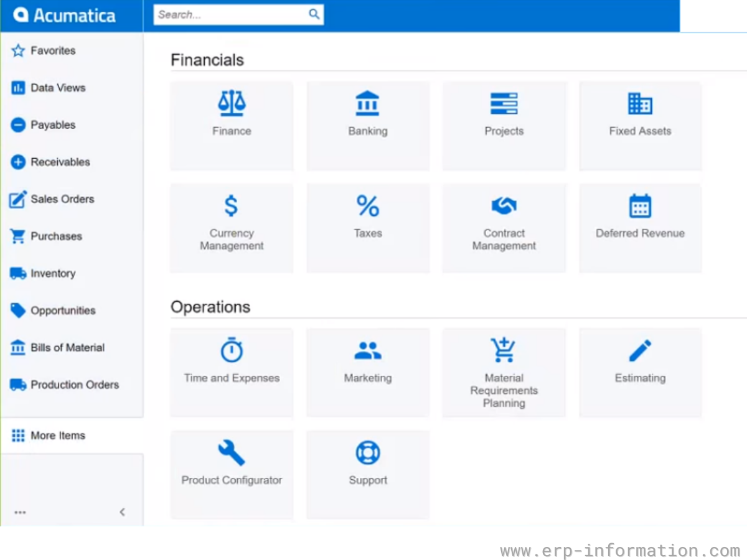
Task: Click the Currency Management dollar icon
Action: point(231,205)
